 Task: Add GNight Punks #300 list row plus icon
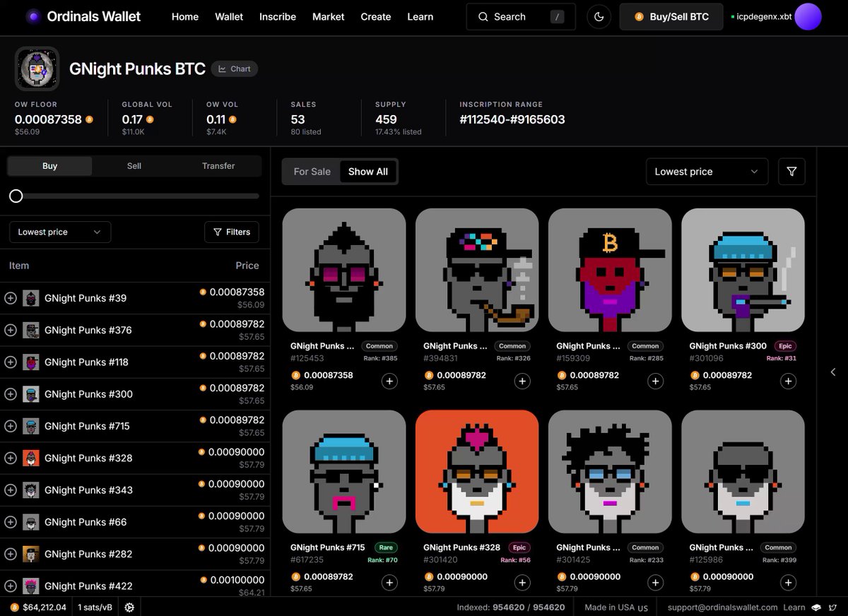point(11,394)
